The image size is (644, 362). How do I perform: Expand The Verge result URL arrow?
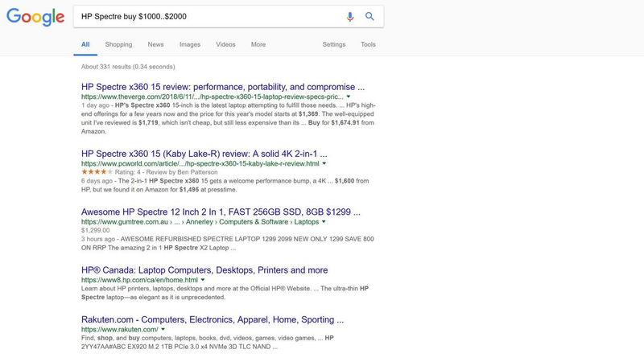tap(349, 97)
